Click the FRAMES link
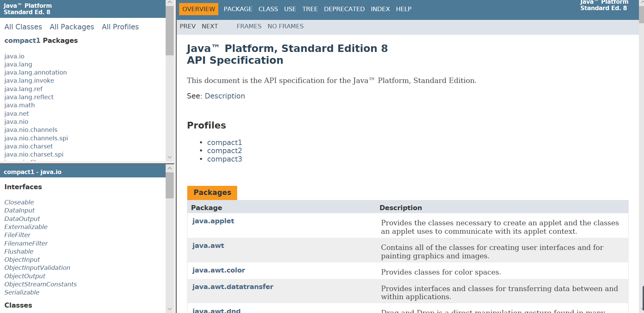644x313 pixels. tap(249, 26)
